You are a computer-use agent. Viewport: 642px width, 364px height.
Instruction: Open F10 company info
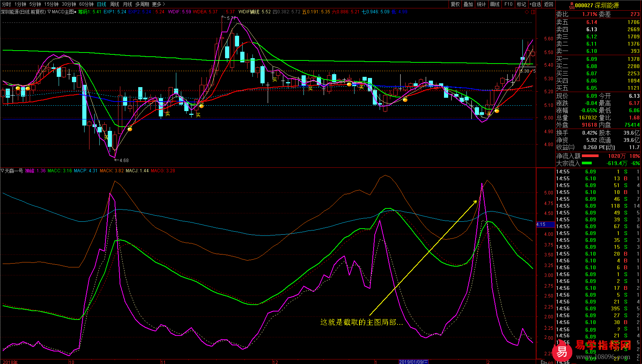point(508,4)
